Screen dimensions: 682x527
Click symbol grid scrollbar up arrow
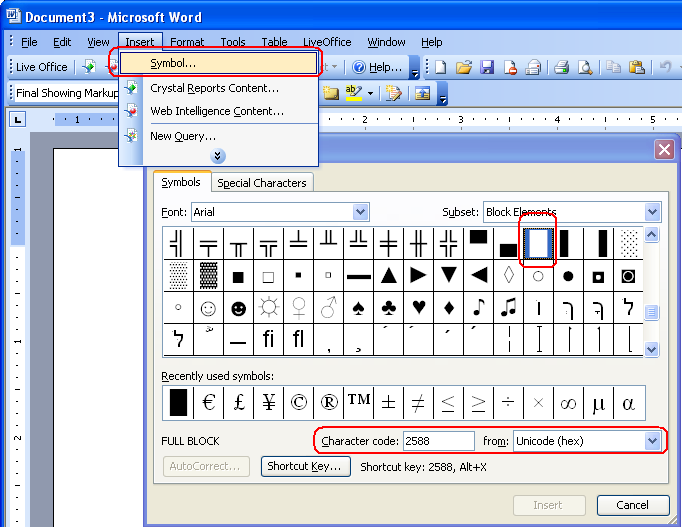point(651,235)
